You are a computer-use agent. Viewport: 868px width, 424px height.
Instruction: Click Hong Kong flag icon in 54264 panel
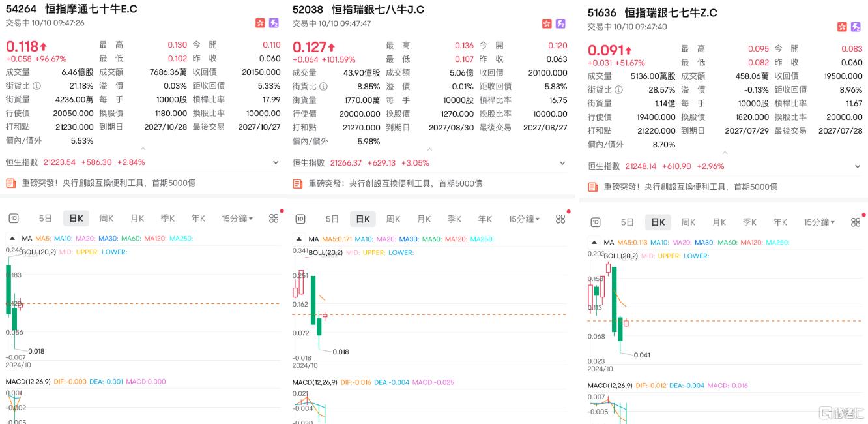pyautogui.click(x=261, y=23)
